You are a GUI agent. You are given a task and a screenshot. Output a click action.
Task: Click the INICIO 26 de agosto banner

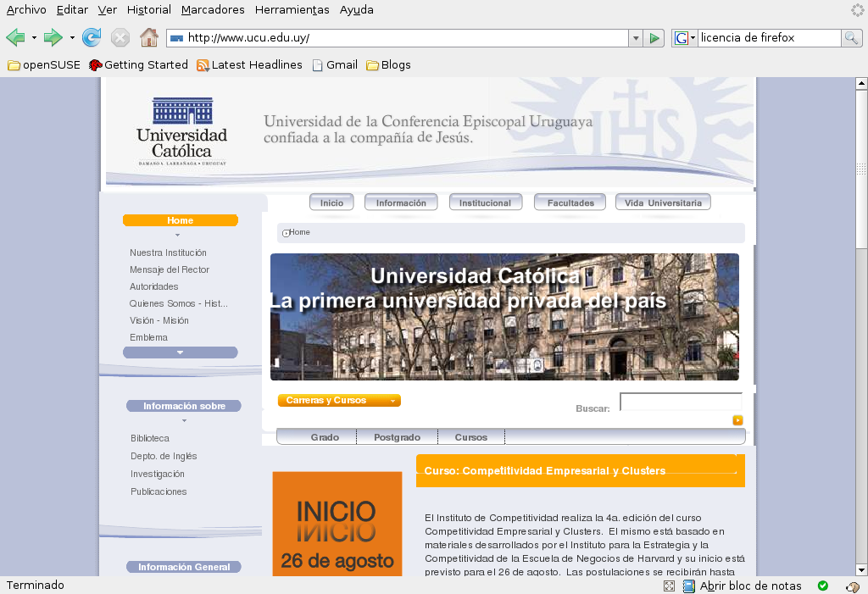337,524
